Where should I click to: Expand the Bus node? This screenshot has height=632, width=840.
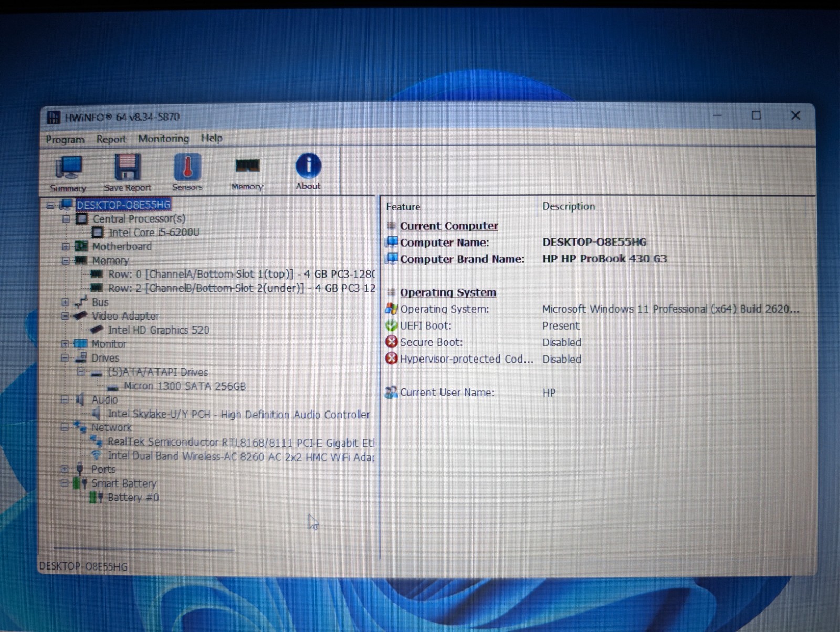click(x=65, y=302)
